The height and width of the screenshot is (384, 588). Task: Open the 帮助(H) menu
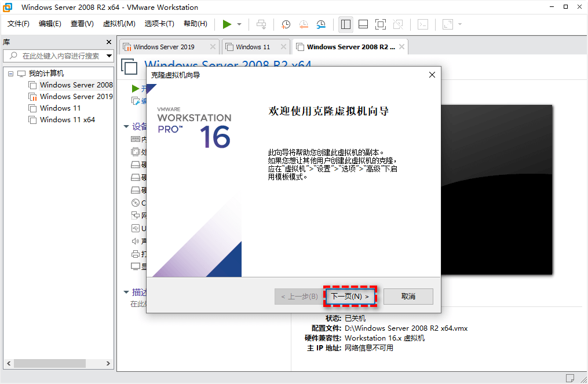click(x=195, y=24)
